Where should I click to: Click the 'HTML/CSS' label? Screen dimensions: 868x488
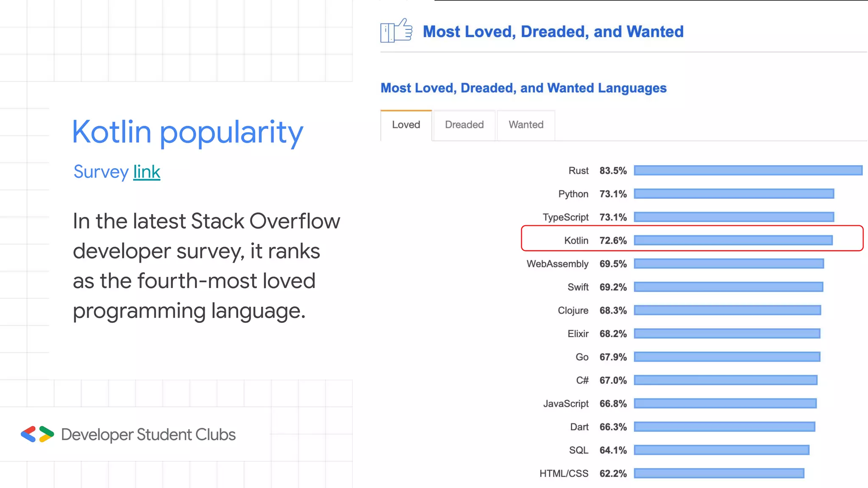[564, 474]
